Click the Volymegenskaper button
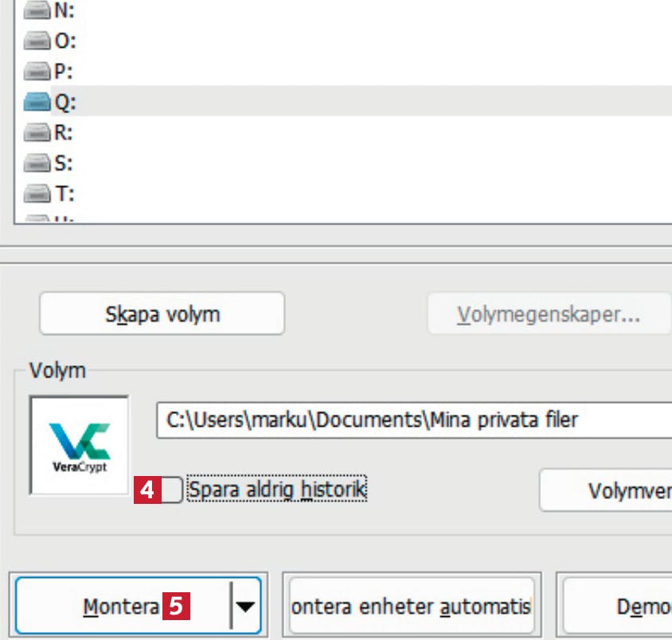This screenshot has height=640, width=672. (549, 314)
